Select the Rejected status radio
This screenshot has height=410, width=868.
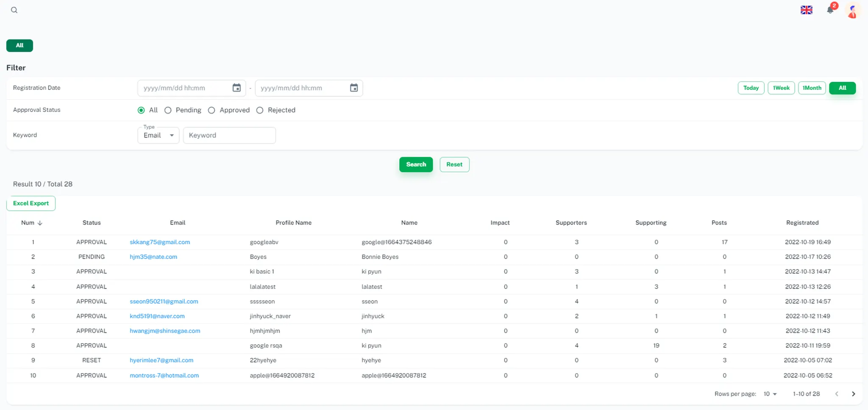tap(260, 110)
